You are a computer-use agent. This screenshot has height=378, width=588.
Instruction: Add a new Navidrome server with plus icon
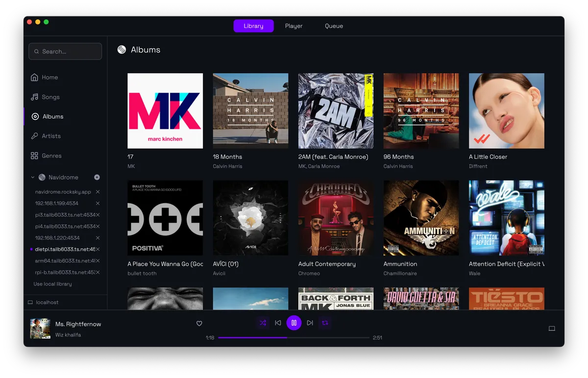97,177
